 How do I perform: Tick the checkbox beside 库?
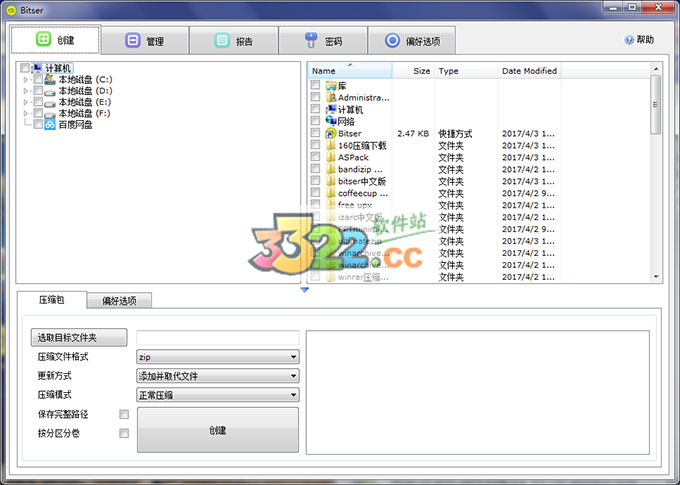(x=315, y=85)
